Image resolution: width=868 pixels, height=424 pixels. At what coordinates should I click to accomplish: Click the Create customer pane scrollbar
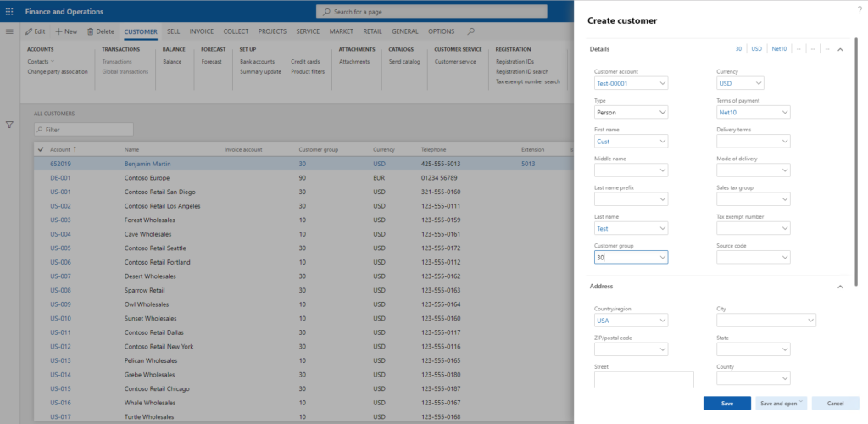(x=856, y=162)
